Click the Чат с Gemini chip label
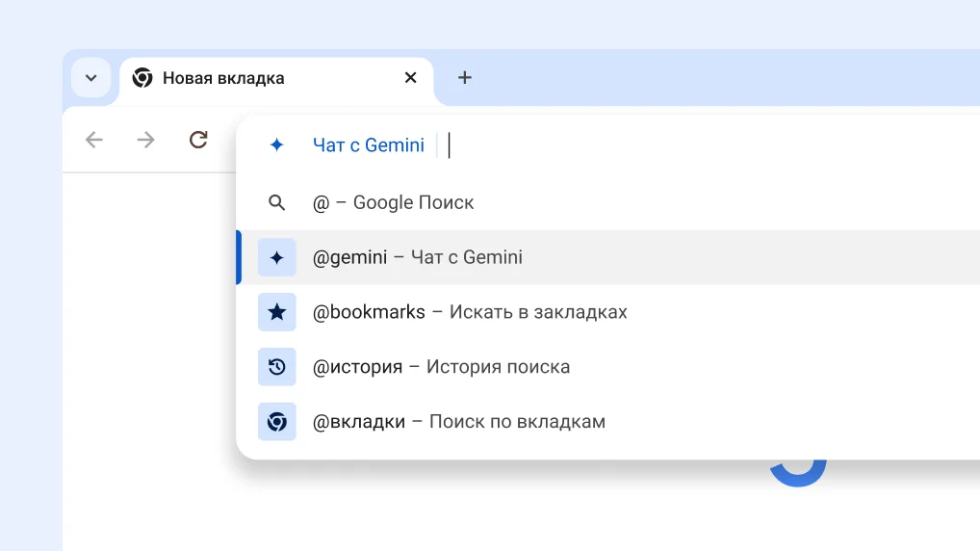 click(x=369, y=145)
